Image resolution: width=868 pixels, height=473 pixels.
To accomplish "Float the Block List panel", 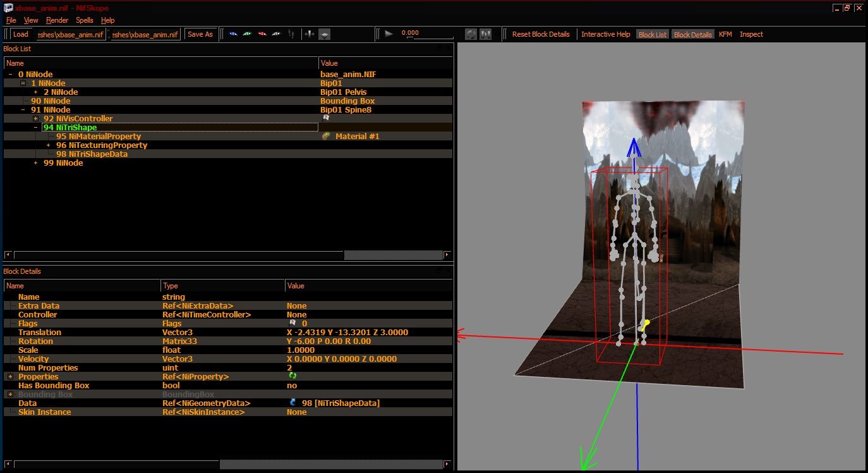I will pyautogui.click(x=440, y=49).
